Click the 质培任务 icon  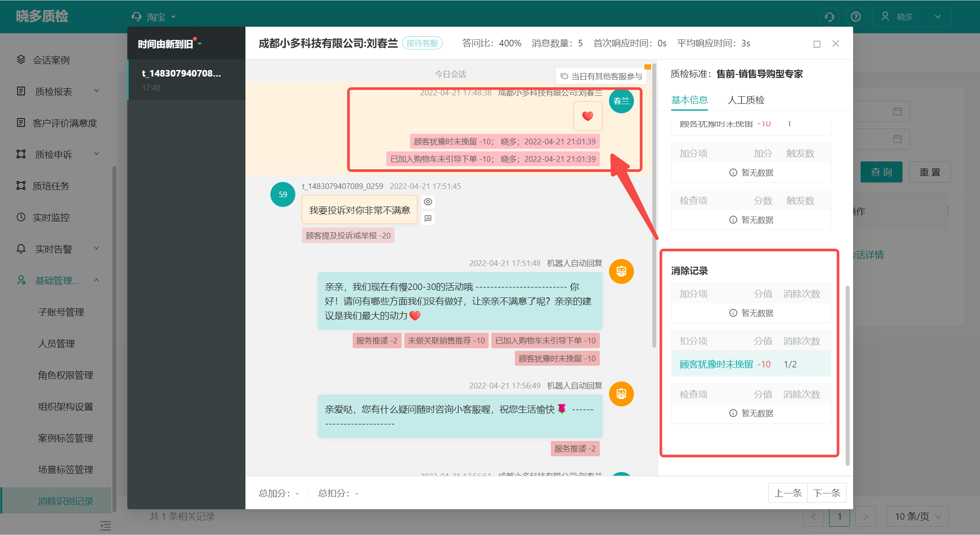click(x=21, y=185)
